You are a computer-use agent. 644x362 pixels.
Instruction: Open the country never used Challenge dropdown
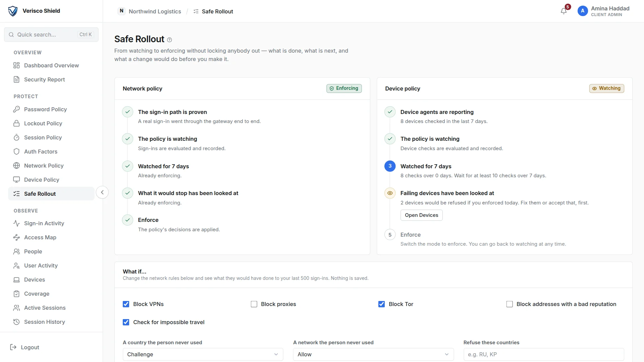click(x=203, y=354)
